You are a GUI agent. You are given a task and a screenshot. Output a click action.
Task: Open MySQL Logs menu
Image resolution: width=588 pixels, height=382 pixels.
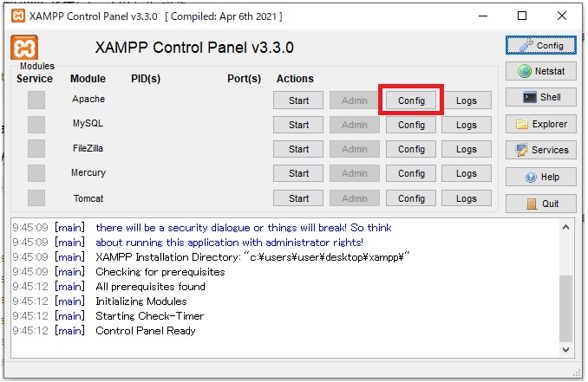(x=467, y=125)
